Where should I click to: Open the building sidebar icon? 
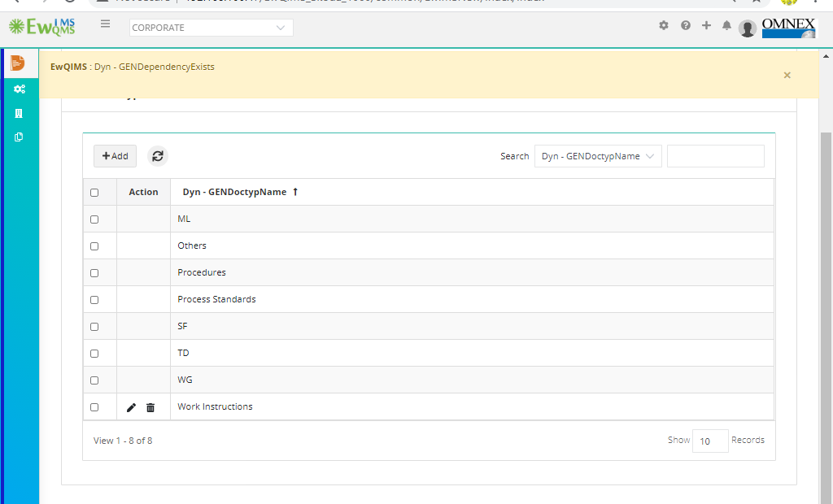pos(19,113)
